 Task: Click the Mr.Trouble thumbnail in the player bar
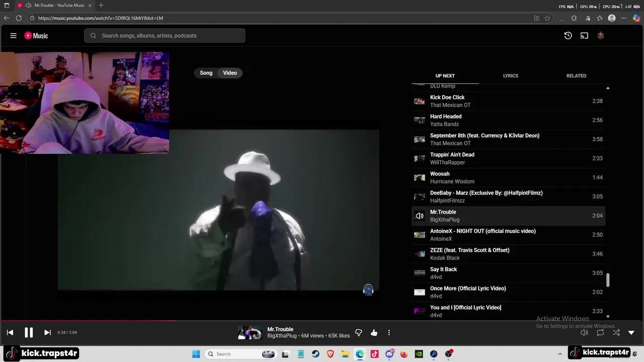pos(250,332)
